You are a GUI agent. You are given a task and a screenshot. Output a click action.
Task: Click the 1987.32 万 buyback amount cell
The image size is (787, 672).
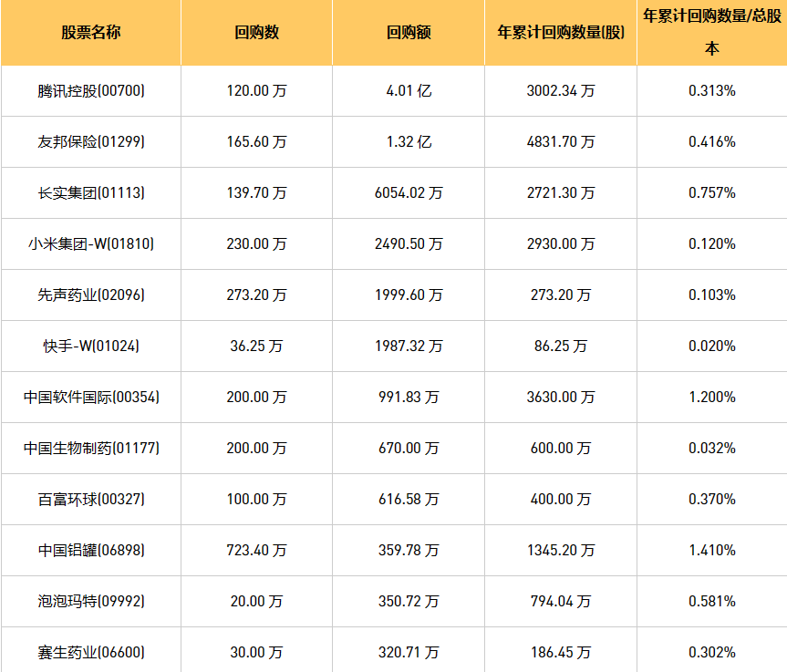409,346
